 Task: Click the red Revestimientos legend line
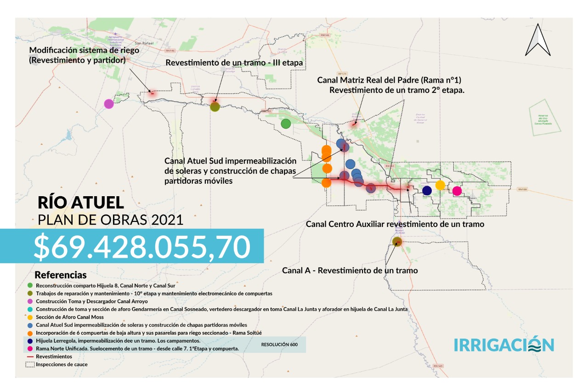(x=30, y=357)
